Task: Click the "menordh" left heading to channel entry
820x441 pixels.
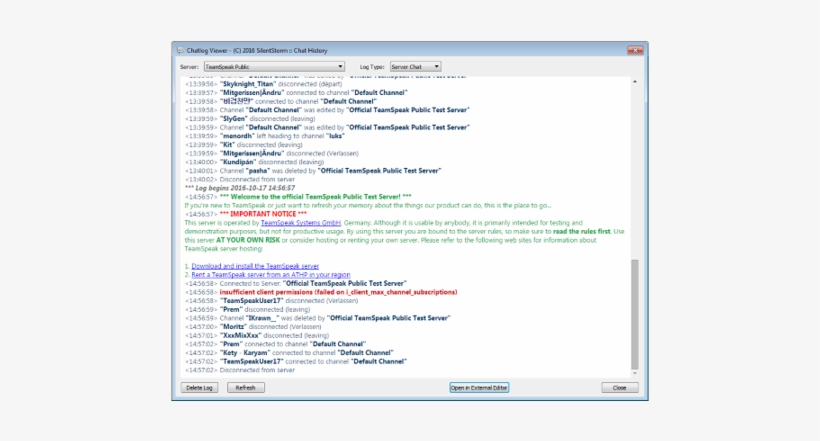Action: (265, 136)
